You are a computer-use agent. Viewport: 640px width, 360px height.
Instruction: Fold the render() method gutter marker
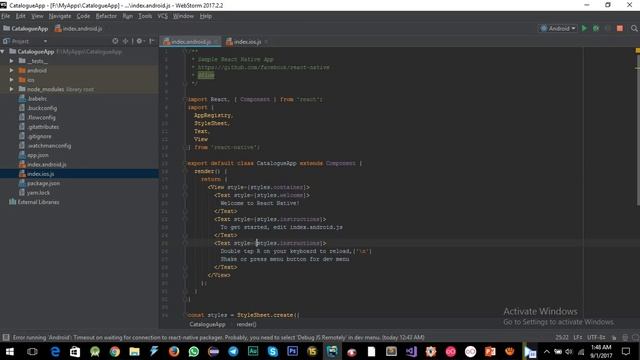click(185, 171)
